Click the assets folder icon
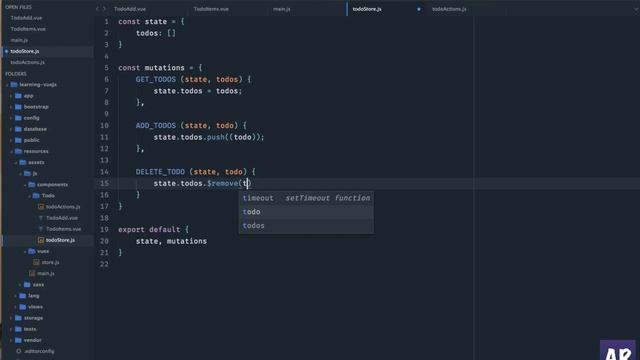Screen dimensions: 640x360 23,162
